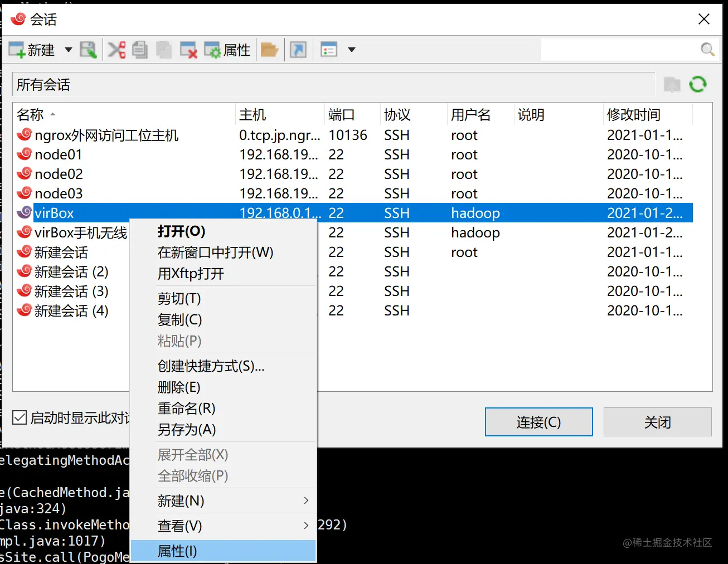Expand the 新建 toolbar dropdown arrow

point(68,50)
